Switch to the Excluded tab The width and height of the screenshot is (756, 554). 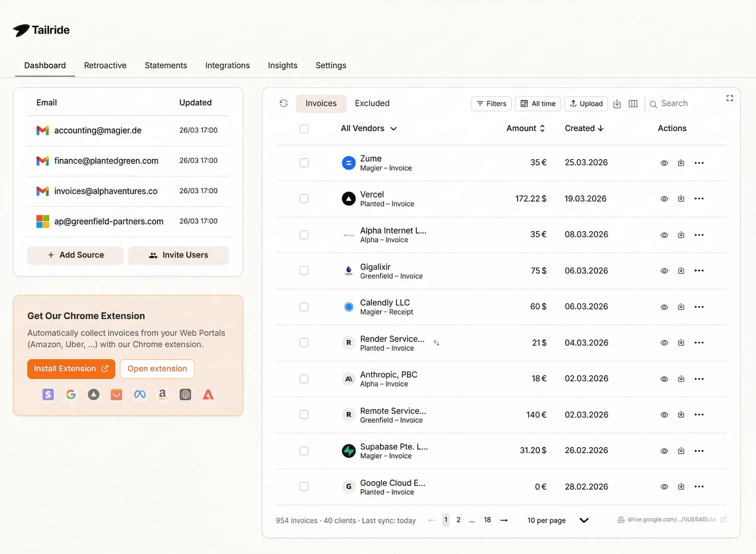click(x=372, y=103)
